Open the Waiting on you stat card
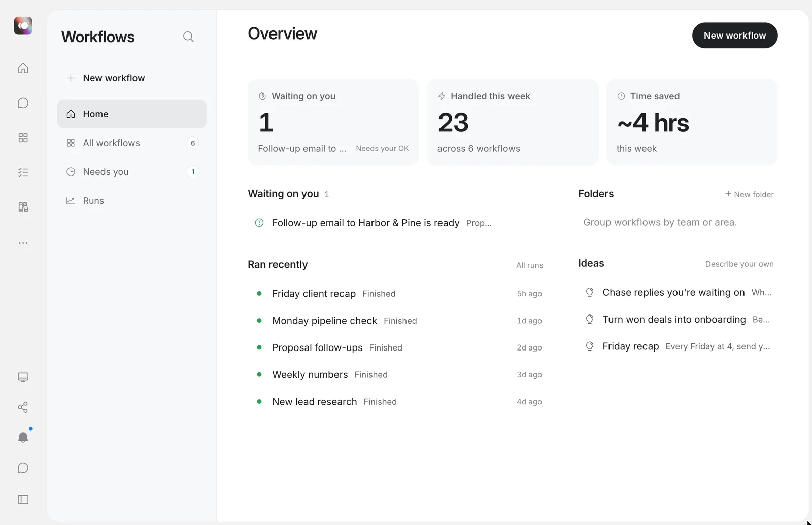This screenshot has width=812, height=525. (333, 122)
